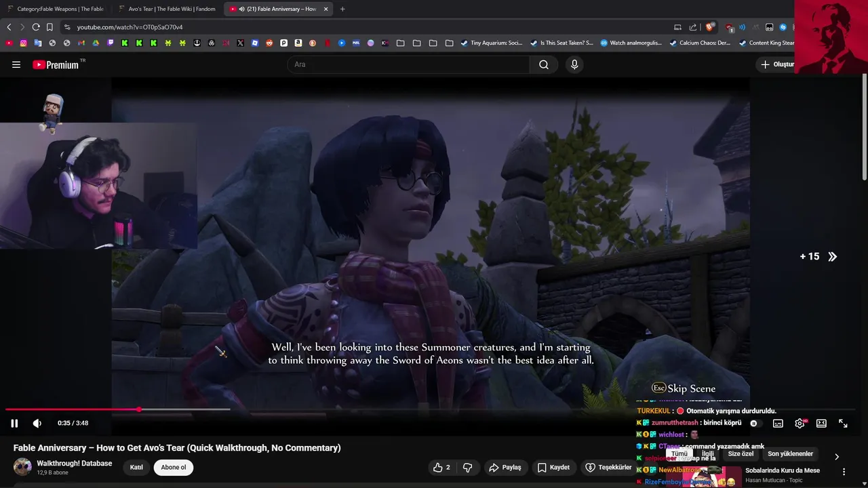Open Calcium Chaos bookmark
The width and height of the screenshot is (868, 488).
pyautogui.click(x=700, y=43)
